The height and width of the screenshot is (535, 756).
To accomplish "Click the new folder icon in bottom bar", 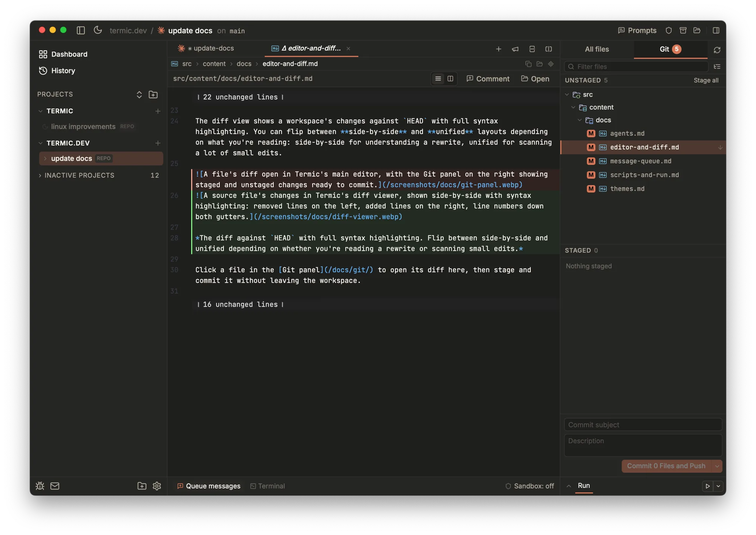I will (x=142, y=486).
